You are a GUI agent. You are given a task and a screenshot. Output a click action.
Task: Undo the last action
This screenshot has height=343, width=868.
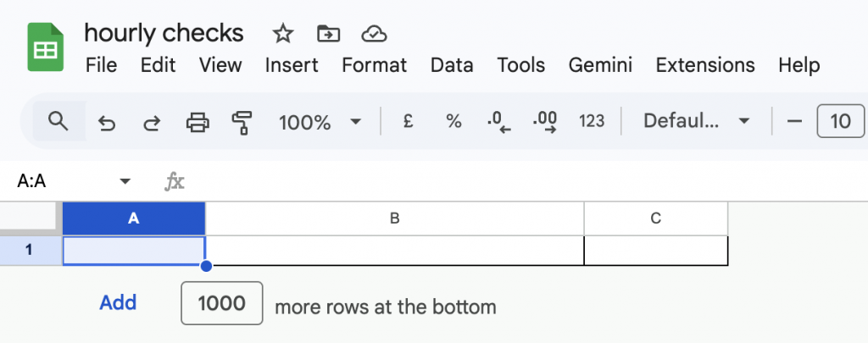tap(107, 122)
